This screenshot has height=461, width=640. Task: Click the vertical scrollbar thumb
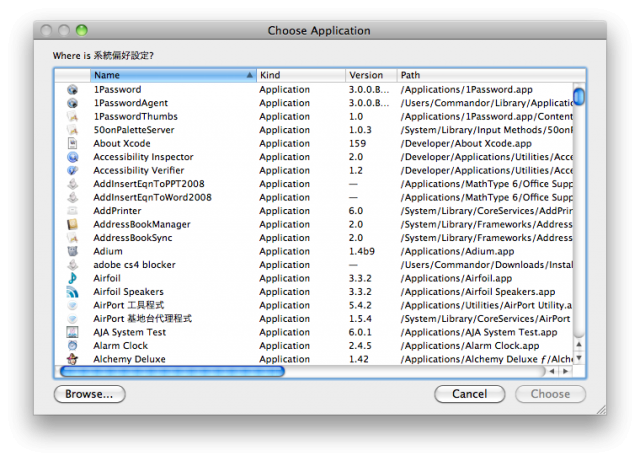pos(579,96)
